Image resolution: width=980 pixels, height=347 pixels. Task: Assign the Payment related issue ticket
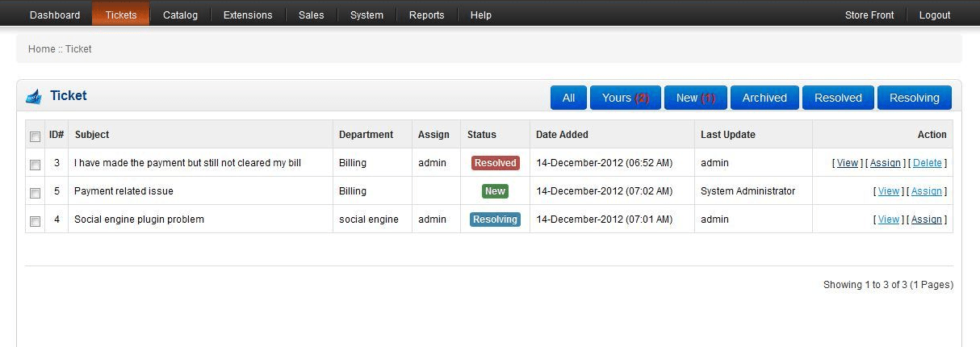click(x=927, y=191)
